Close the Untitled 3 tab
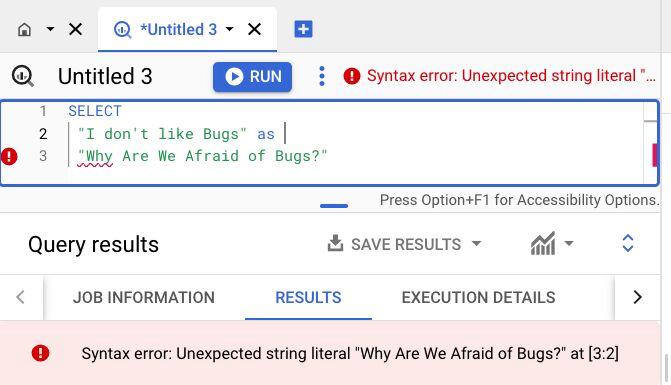Image resolution: width=671 pixels, height=385 pixels. (x=255, y=30)
